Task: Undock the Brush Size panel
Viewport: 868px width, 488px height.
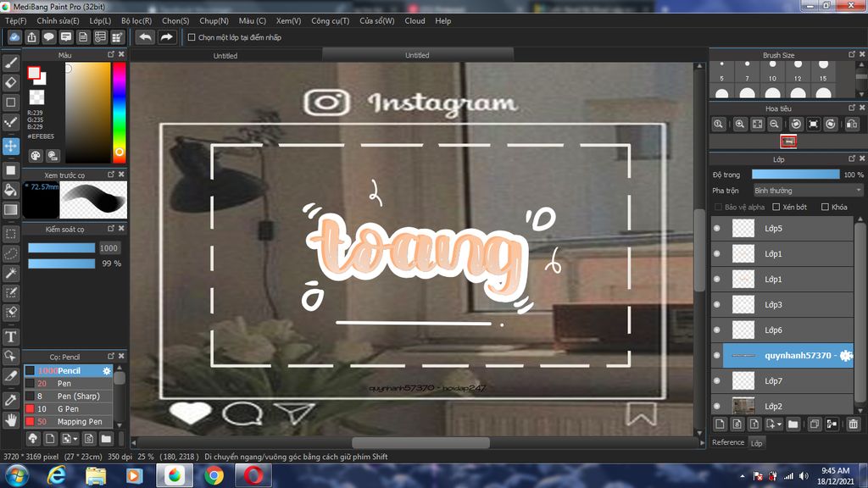Action: 851,54
